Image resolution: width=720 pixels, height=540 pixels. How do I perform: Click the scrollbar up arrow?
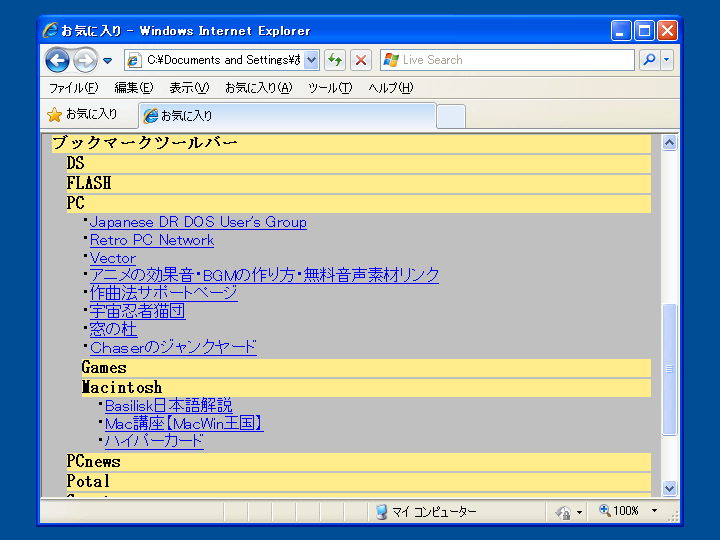tap(669, 143)
